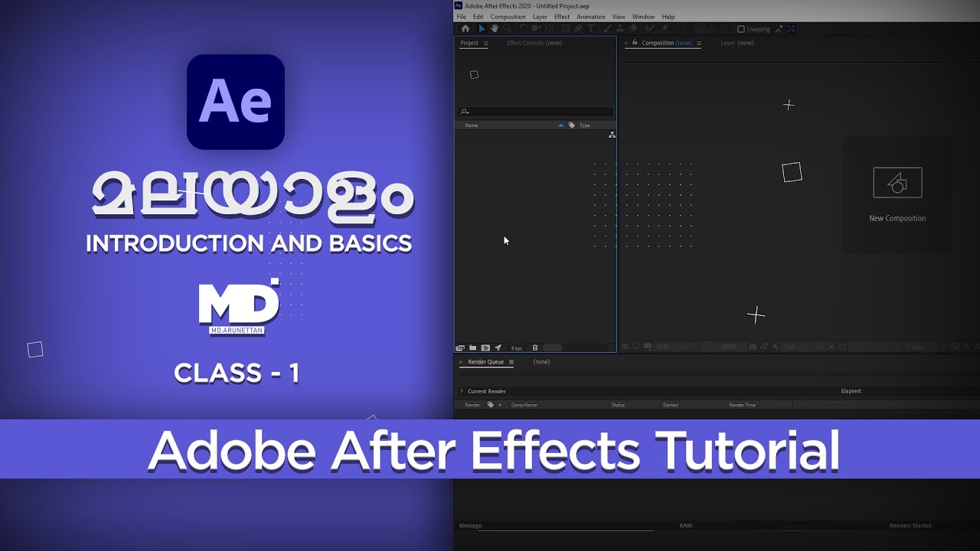Switch to the Layer (none) tab
980x551 pixels.
(x=737, y=43)
